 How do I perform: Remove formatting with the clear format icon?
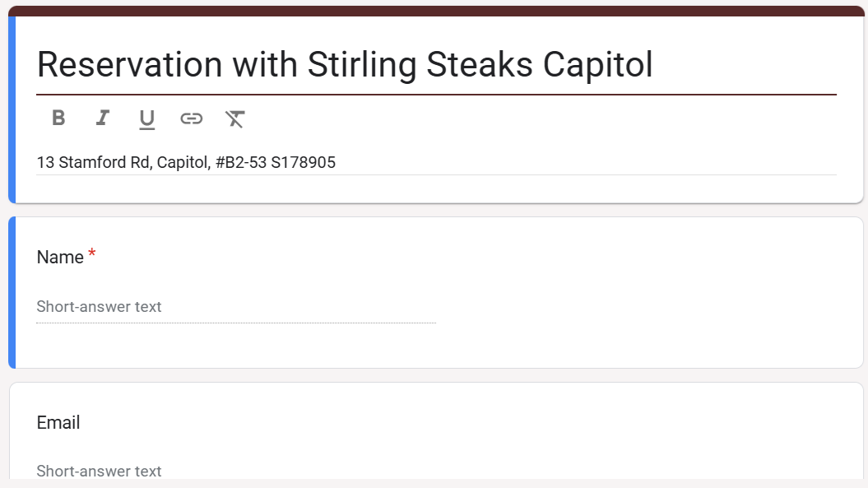coord(234,119)
